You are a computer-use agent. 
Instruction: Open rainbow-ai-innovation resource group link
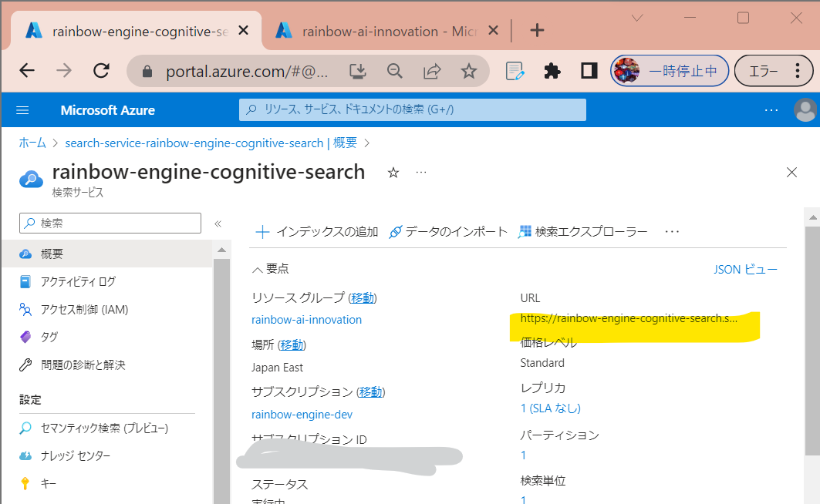click(x=306, y=320)
